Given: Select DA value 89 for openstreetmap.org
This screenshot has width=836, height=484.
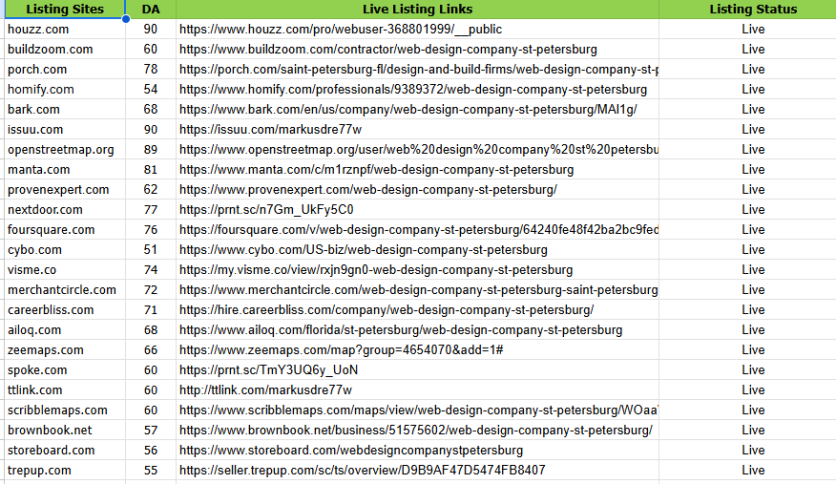Looking at the screenshot, I should (151, 150).
